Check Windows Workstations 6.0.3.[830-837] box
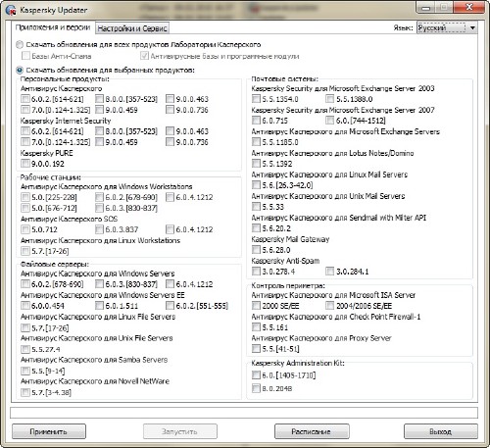 [100, 208]
